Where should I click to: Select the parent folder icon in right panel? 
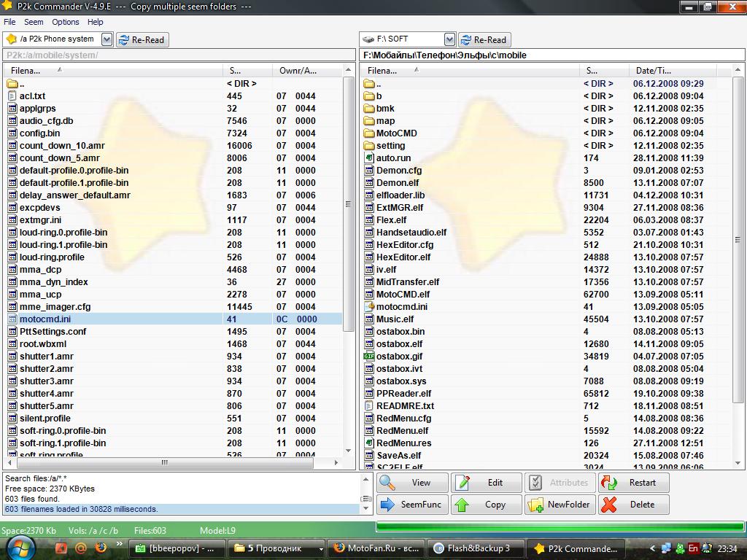[x=369, y=84]
